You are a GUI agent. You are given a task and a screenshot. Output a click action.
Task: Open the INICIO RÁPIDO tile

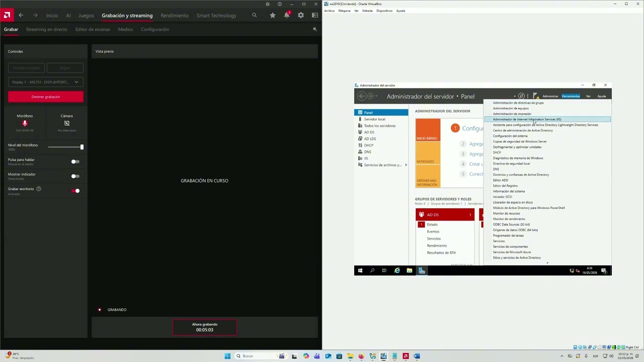click(428, 130)
